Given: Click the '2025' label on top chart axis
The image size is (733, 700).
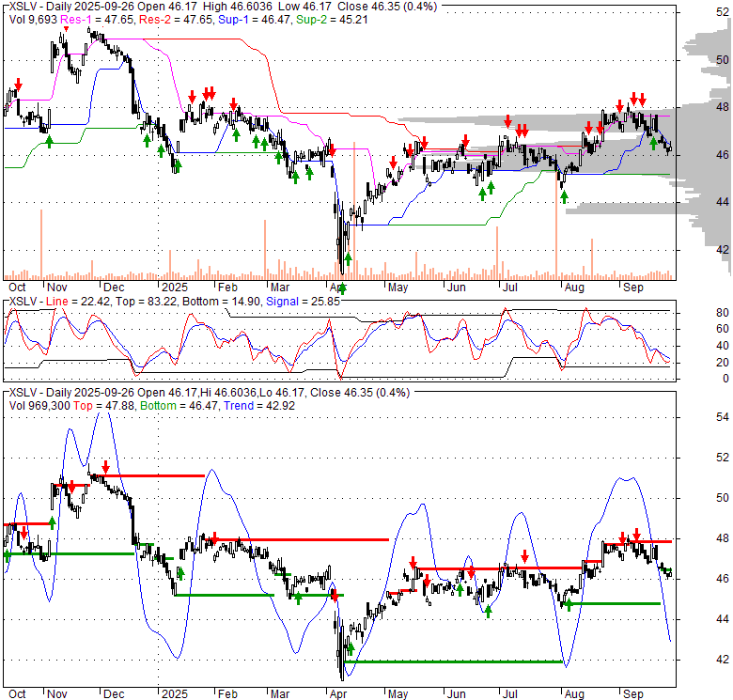Looking at the screenshot, I should click(x=175, y=288).
